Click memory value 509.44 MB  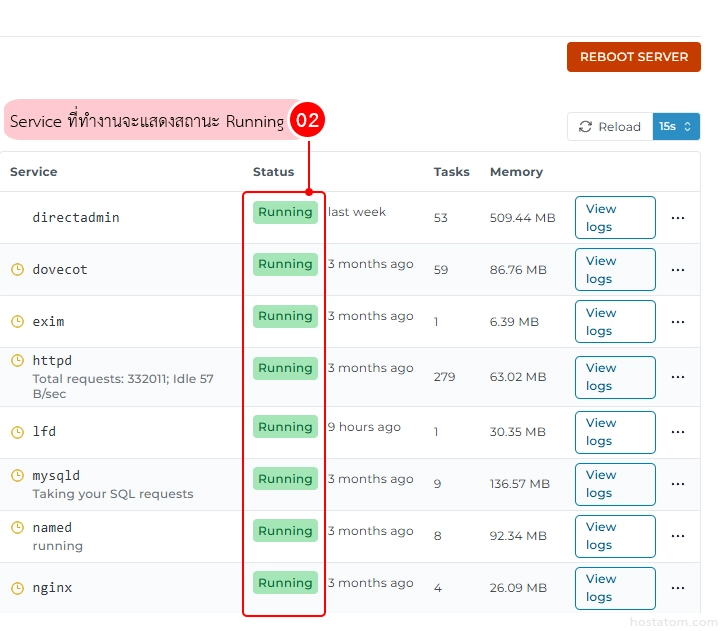coord(522,218)
